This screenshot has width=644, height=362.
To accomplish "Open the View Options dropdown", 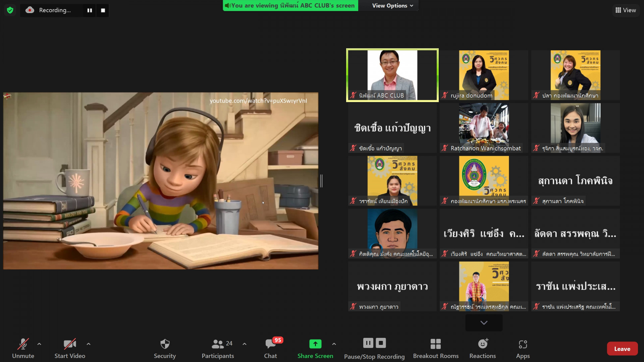I will (392, 6).
